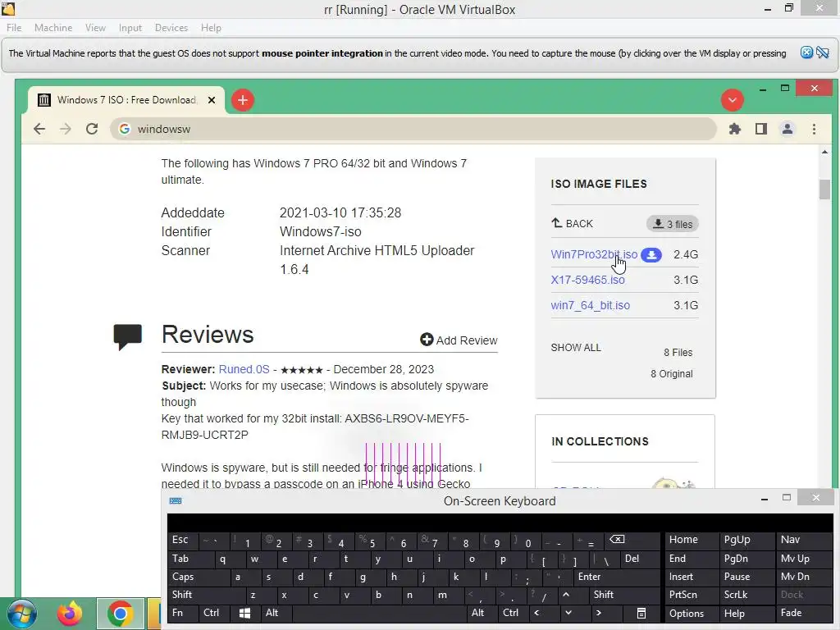840x630 pixels.
Task: Click the Del key on keyboard
Action: 641,559
